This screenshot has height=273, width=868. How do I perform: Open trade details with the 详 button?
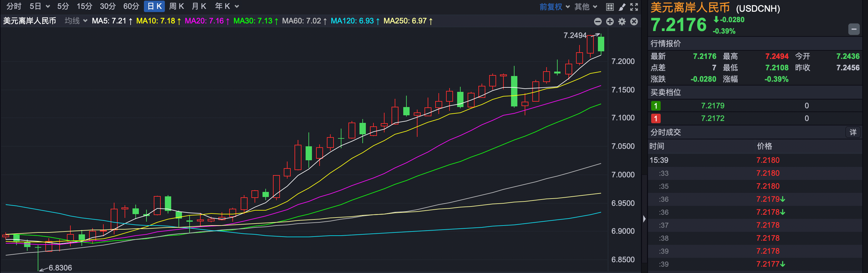[x=853, y=132]
